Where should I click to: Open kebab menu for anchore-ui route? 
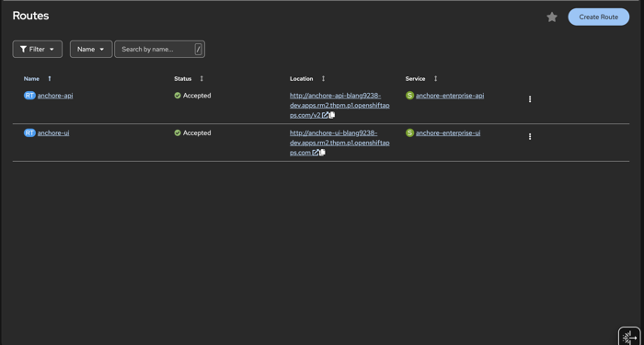coord(530,136)
